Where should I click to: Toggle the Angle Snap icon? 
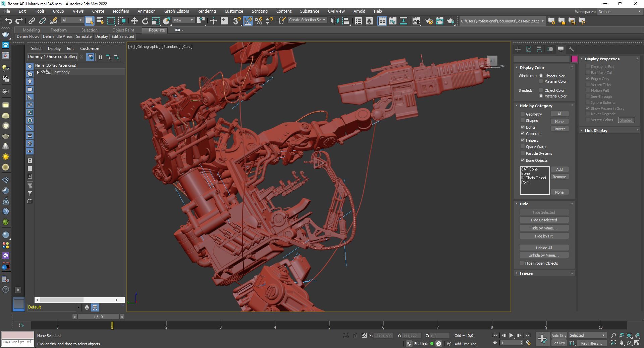pyautogui.click(x=248, y=21)
